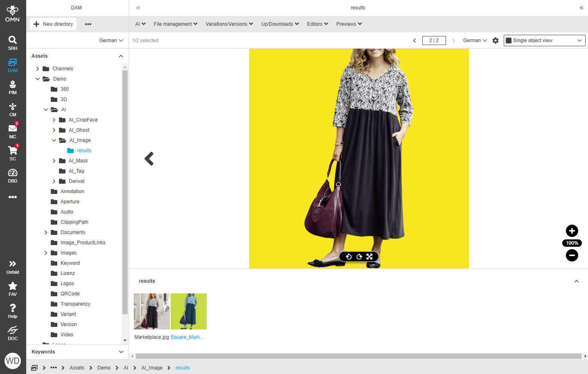Open the DOC documentation section
This screenshot has width=588, height=374.
[x=13, y=332]
